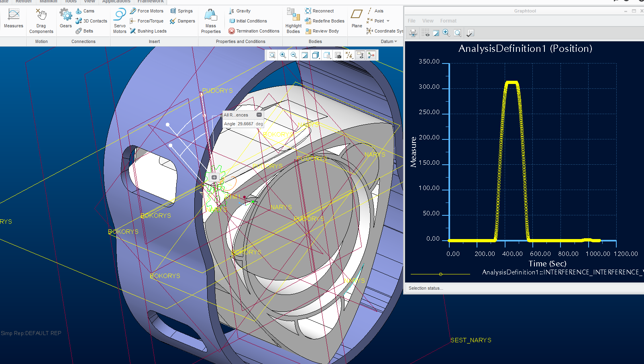The image size is (644, 364).
Task: Create a Belts connection
Action: [85, 31]
